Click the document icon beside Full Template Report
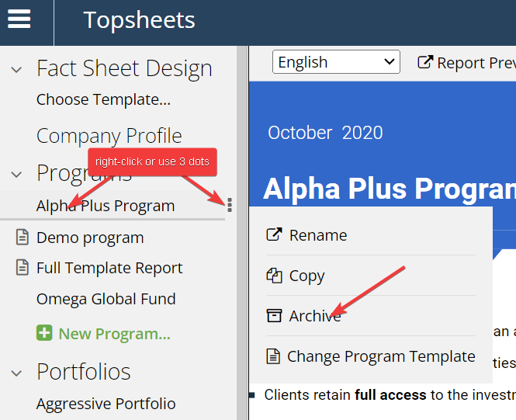 pos(22,267)
